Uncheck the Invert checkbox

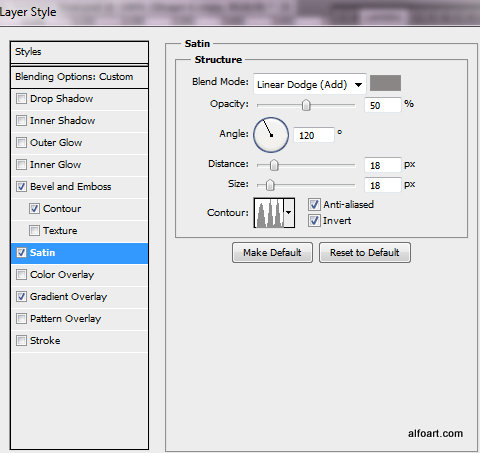click(x=314, y=221)
